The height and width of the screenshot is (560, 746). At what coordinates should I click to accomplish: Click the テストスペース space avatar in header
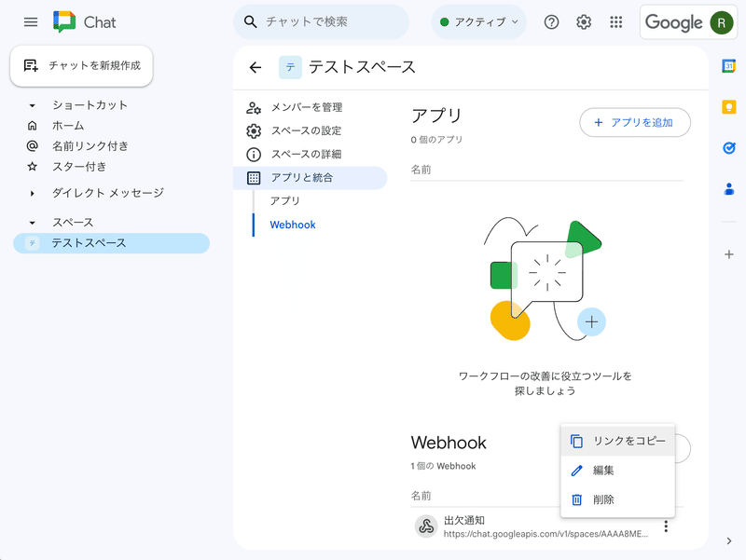click(290, 67)
